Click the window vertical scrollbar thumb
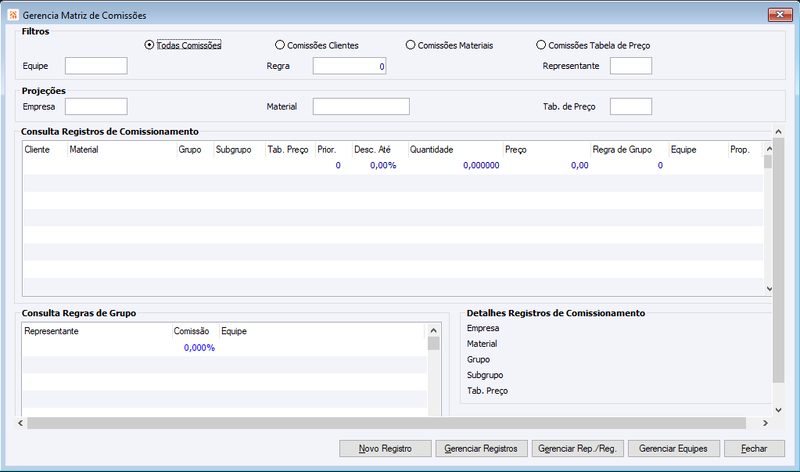 click(779, 260)
